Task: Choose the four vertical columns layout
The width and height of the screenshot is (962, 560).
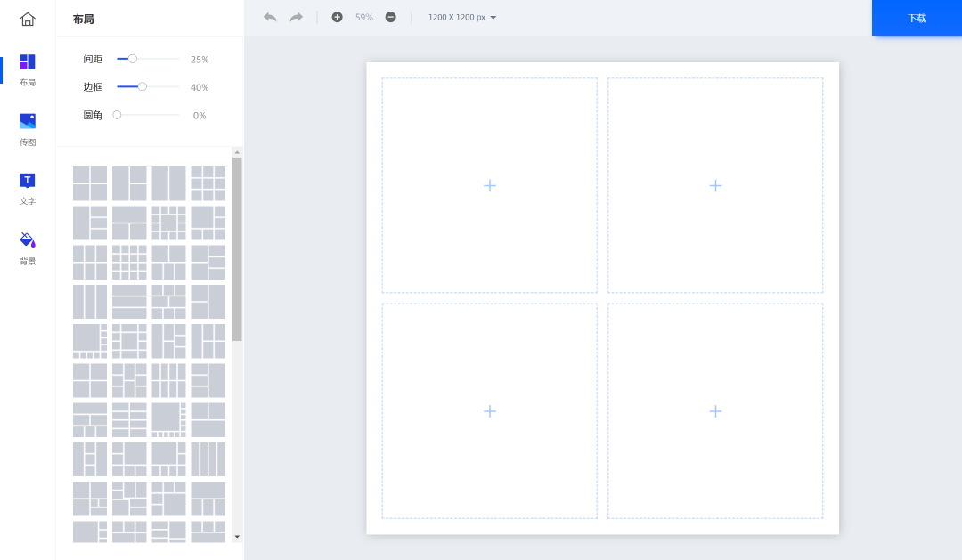Action: click(x=208, y=459)
